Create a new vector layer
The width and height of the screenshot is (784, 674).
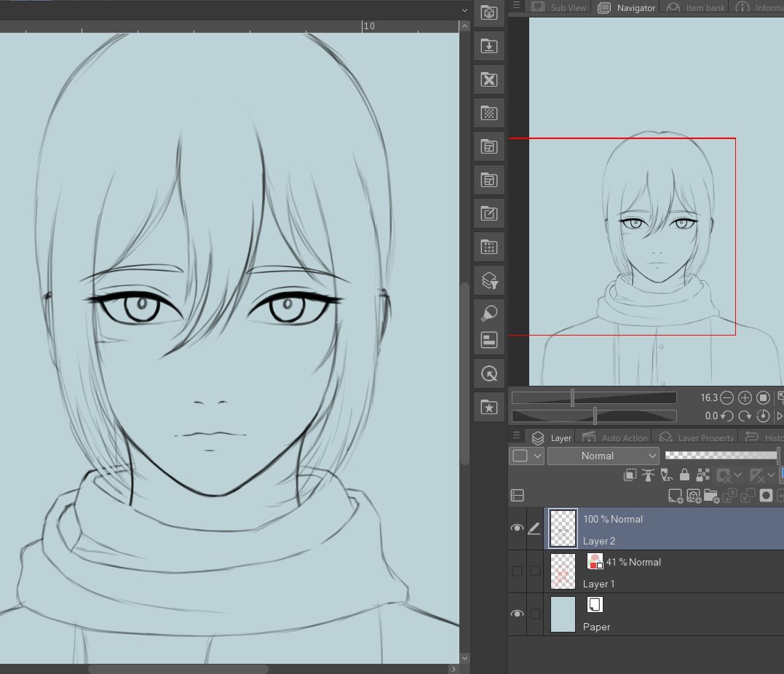coord(694,496)
